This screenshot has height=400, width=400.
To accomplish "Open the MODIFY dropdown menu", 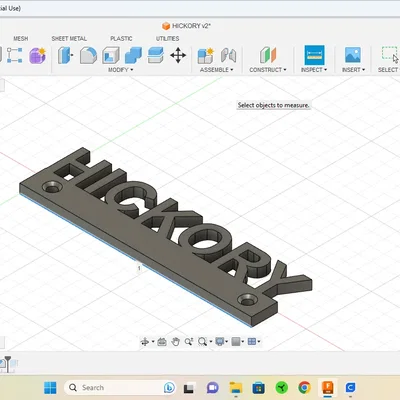I will pos(121,70).
